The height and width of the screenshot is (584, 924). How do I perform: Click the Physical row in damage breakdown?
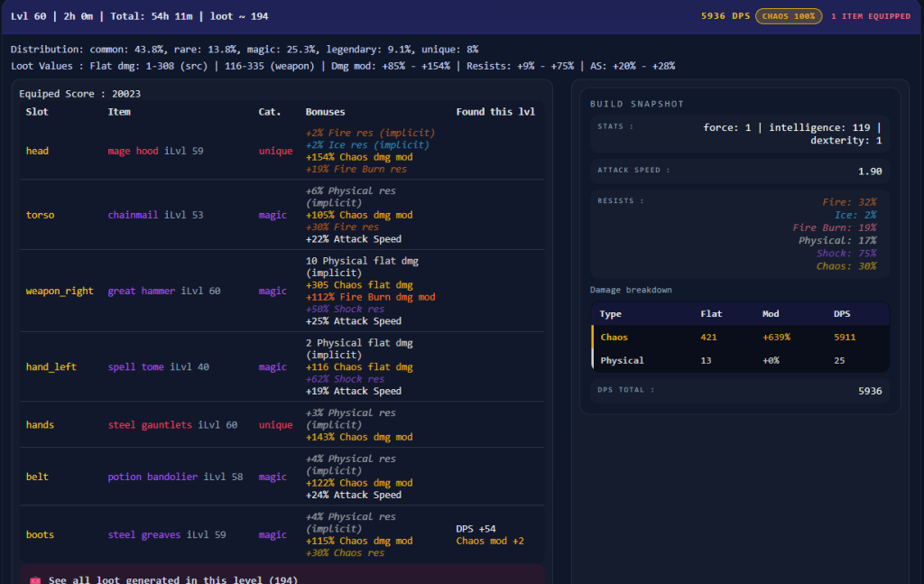740,360
